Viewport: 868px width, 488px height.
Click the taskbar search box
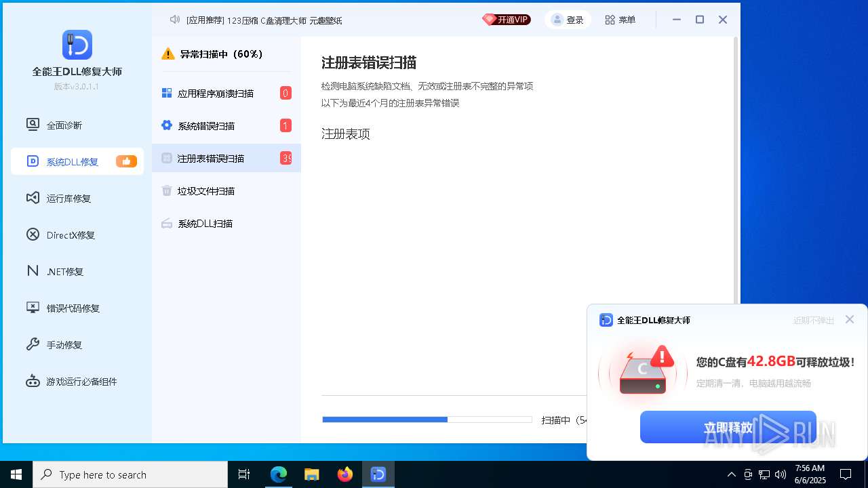pos(130,474)
